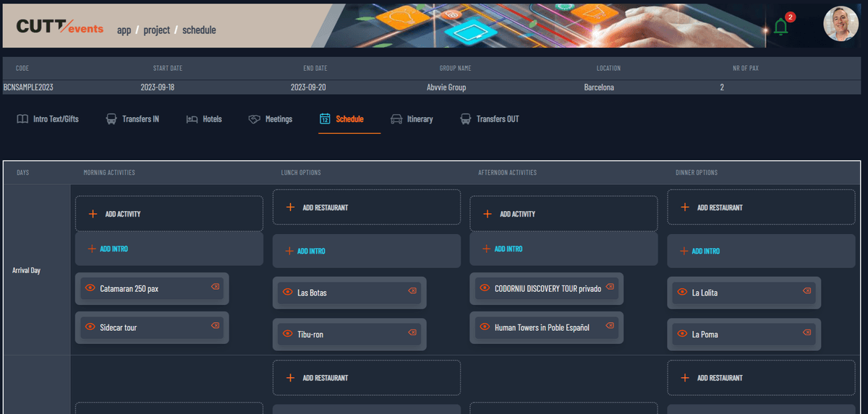This screenshot has width=868, height=414.
Task: Add intro under Arrival Day lunch options
Action: click(366, 251)
